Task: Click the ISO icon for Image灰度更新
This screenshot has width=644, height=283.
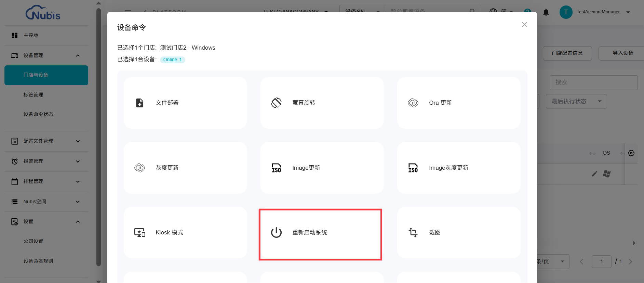Action: click(413, 168)
